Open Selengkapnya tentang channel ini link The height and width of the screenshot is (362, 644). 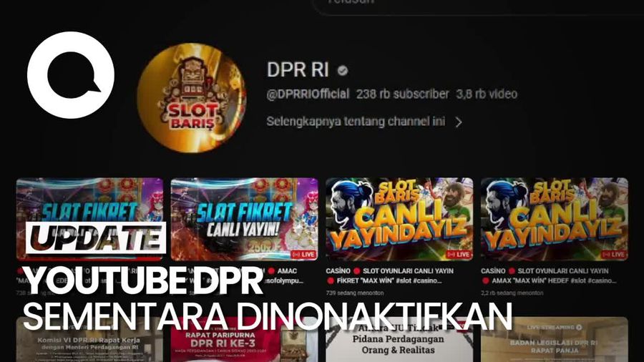356,122
